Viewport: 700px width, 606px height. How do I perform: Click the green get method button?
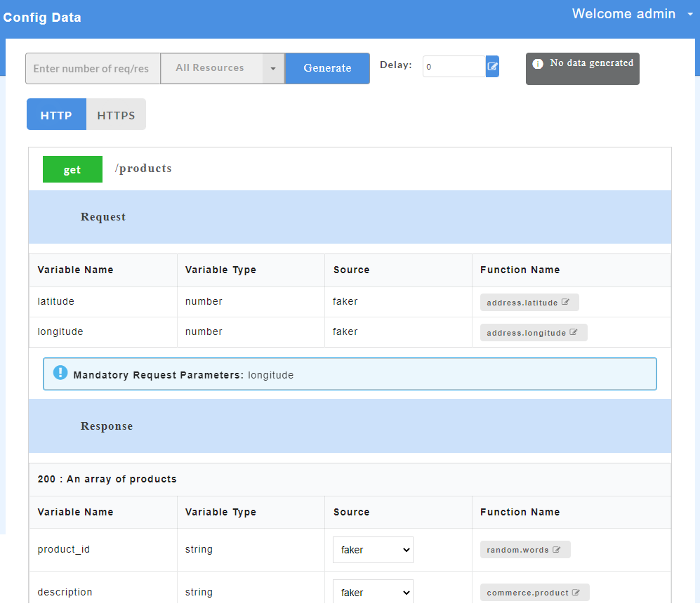click(x=72, y=169)
